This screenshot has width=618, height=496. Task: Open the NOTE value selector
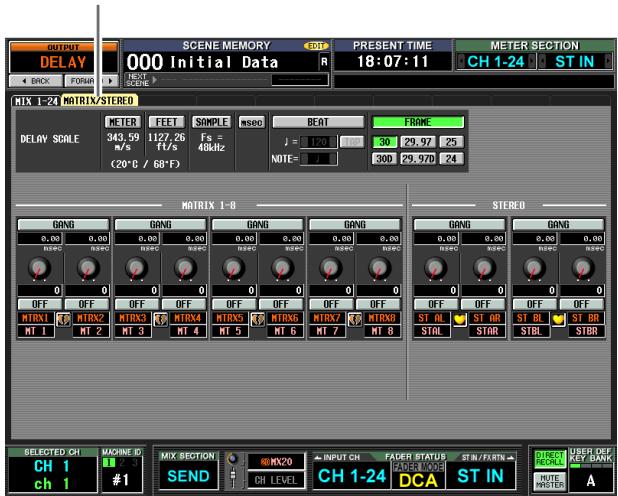click(318, 159)
